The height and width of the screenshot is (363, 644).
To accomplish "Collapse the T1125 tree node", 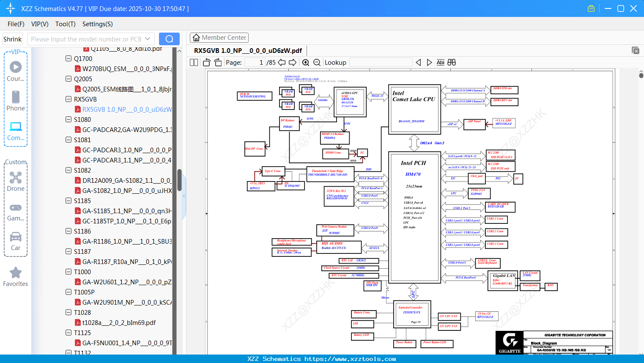I will (x=69, y=333).
